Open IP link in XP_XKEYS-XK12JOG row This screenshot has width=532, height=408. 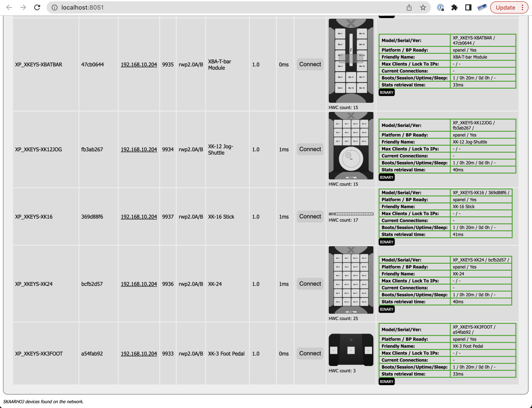pos(139,149)
